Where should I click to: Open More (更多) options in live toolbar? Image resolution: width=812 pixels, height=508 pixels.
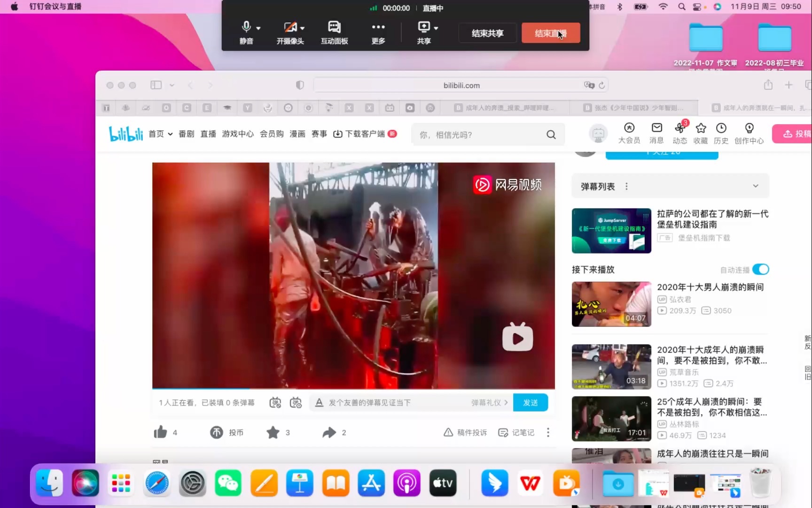click(378, 32)
